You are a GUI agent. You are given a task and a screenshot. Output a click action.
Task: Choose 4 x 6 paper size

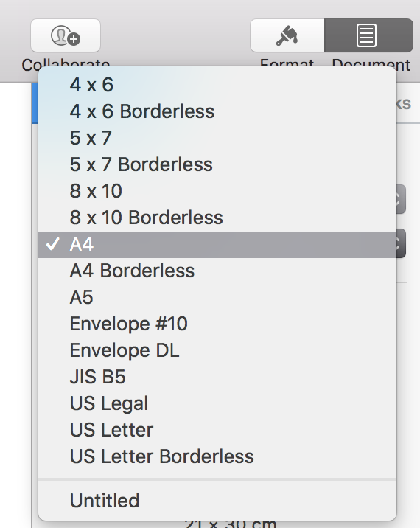tap(217, 85)
